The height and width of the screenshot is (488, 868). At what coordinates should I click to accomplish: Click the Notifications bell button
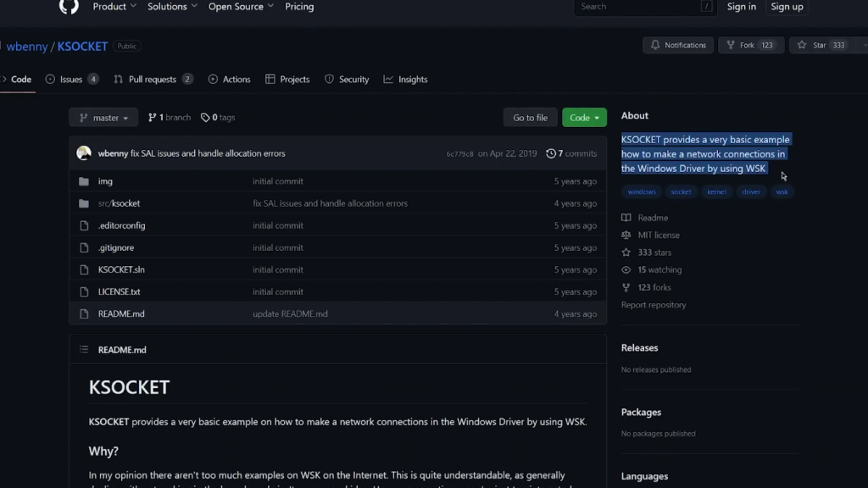pos(679,45)
